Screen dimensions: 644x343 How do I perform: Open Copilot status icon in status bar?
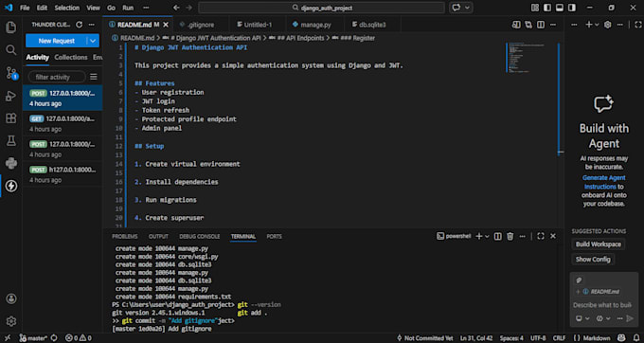pyautogui.click(x=622, y=338)
